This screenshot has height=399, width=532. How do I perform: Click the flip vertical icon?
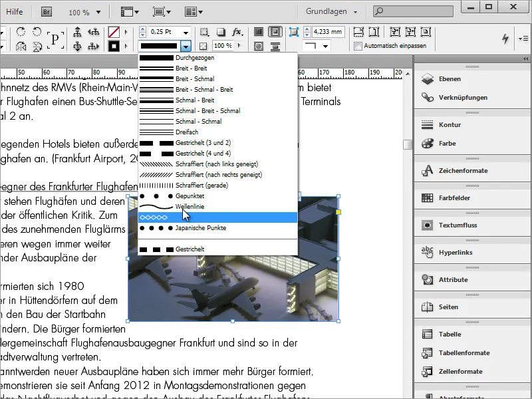point(37,46)
